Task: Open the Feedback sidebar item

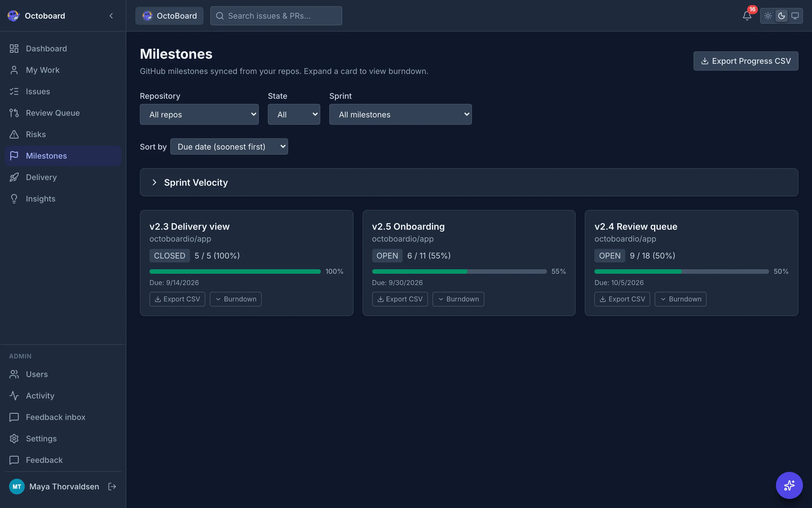Action: pyautogui.click(x=63, y=460)
